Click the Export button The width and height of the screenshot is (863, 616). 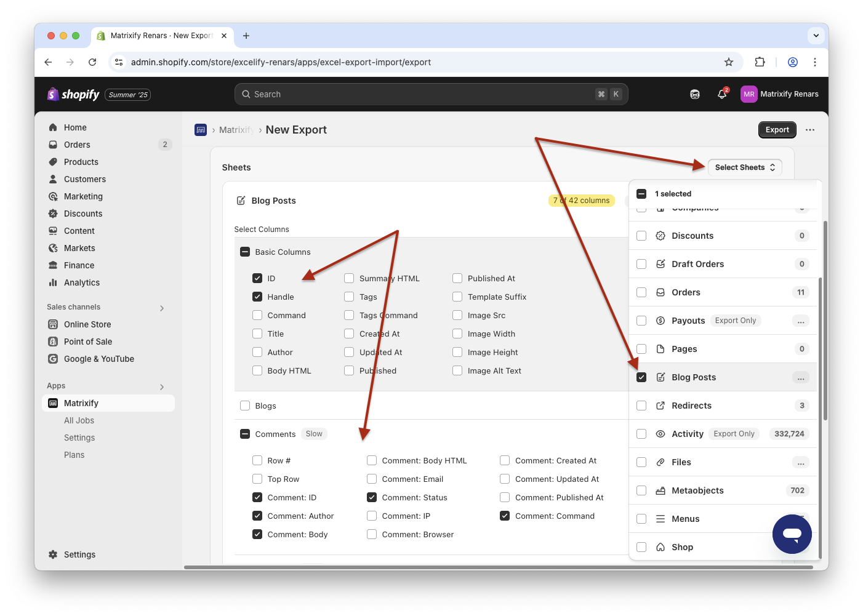point(777,130)
